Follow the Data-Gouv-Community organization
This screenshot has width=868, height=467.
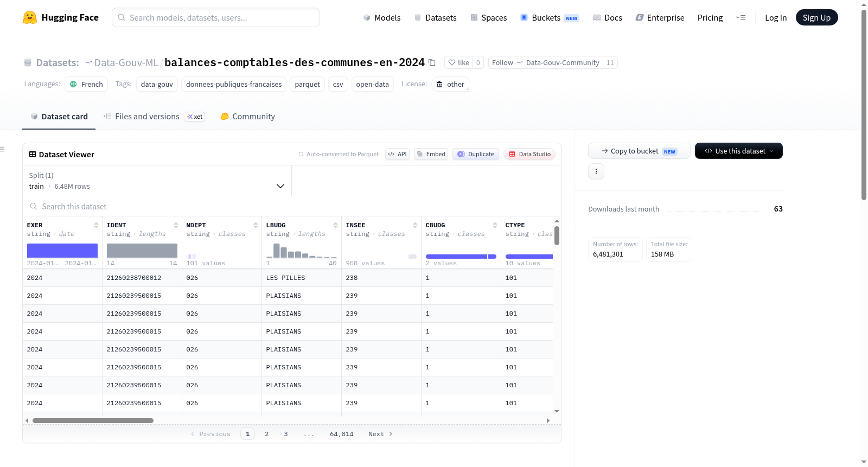[x=545, y=62]
